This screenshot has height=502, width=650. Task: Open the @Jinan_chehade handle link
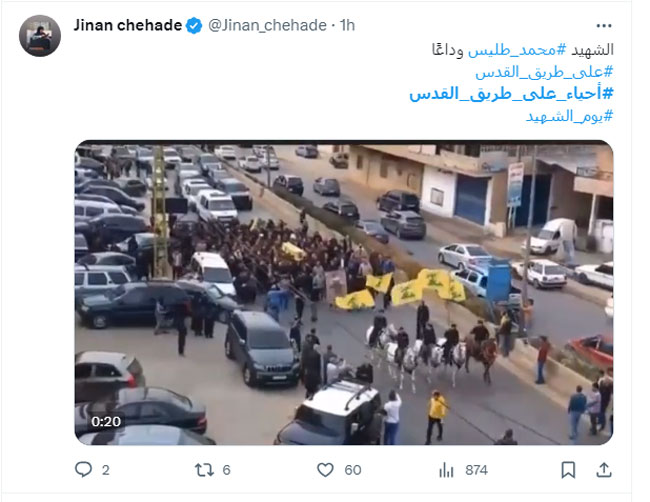click(267, 26)
